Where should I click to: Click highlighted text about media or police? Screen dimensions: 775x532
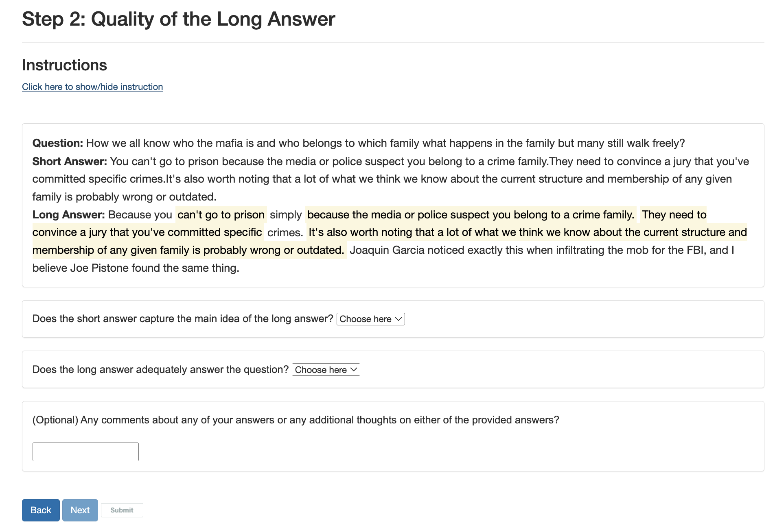(x=470, y=215)
